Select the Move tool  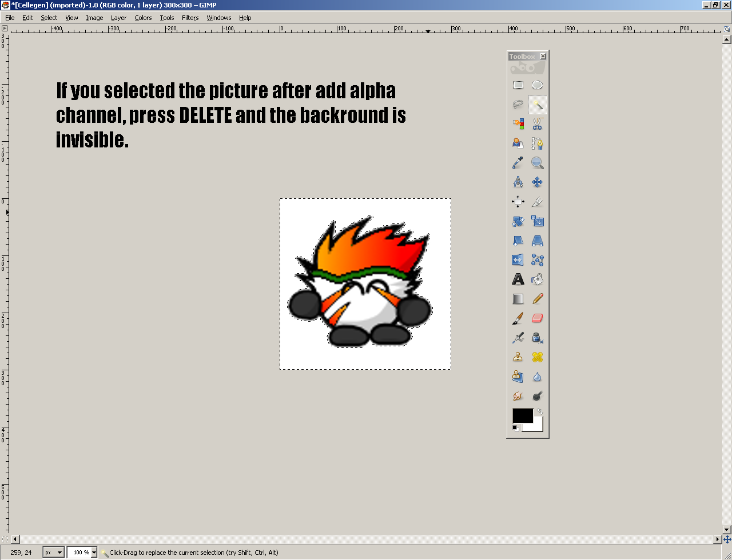[x=537, y=182]
